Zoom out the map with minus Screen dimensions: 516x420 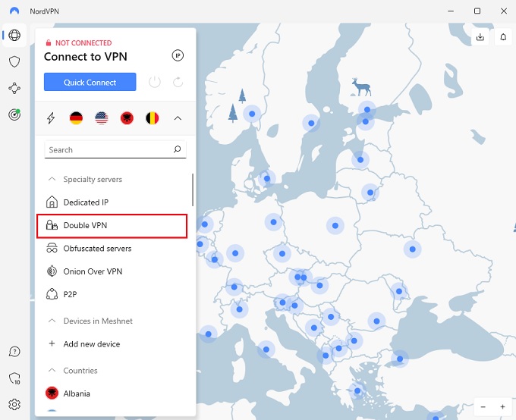click(483, 407)
